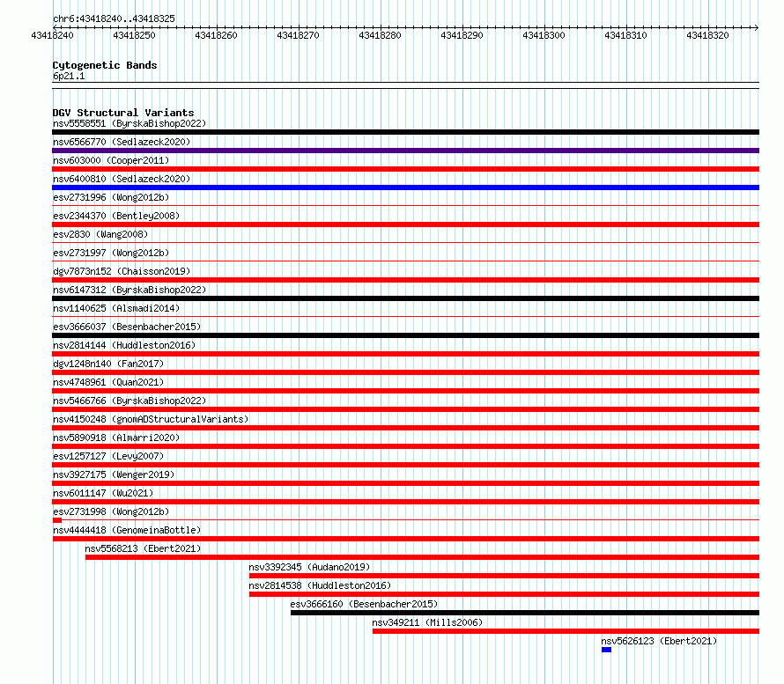This screenshot has width=784, height=684.
Task: Click the black bar under nsv6147312
Action: pos(405,298)
